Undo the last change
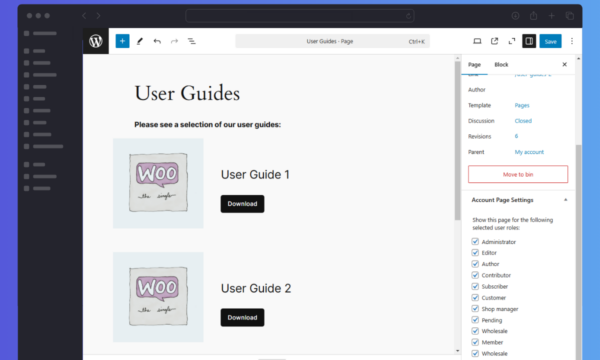Image resolution: width=600 pixels, height=360 pixels. coord(157,41)
